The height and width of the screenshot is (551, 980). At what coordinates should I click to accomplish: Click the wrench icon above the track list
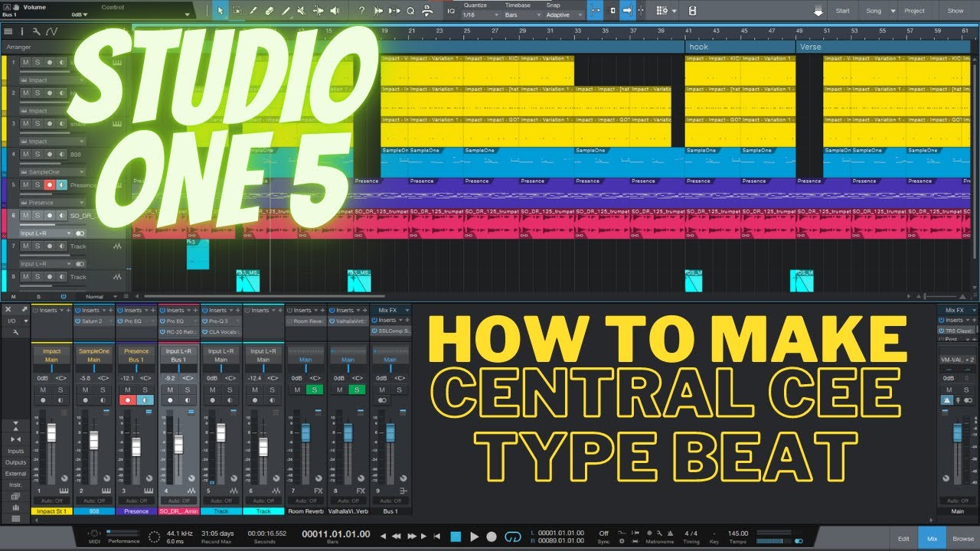tap(35, 31)
